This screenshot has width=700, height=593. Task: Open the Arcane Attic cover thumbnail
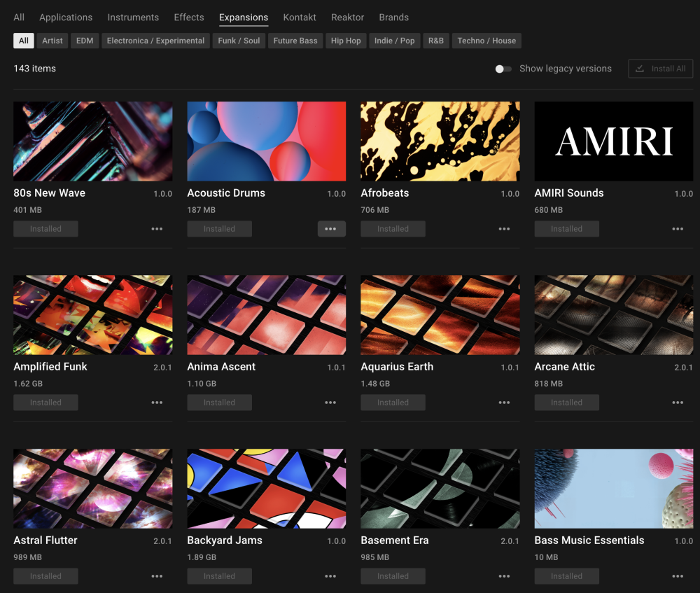[x=614, y=315]
